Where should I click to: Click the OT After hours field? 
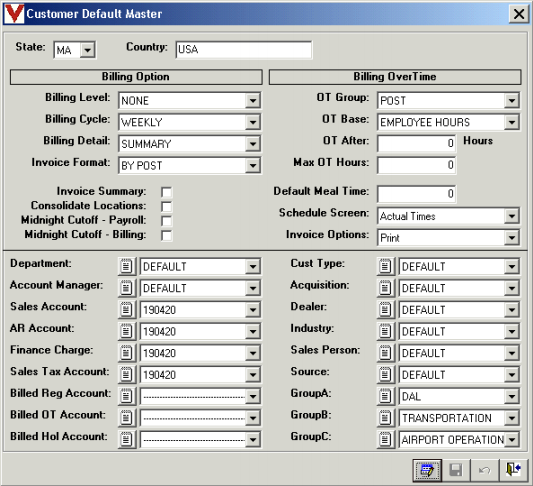click(416, 143)
